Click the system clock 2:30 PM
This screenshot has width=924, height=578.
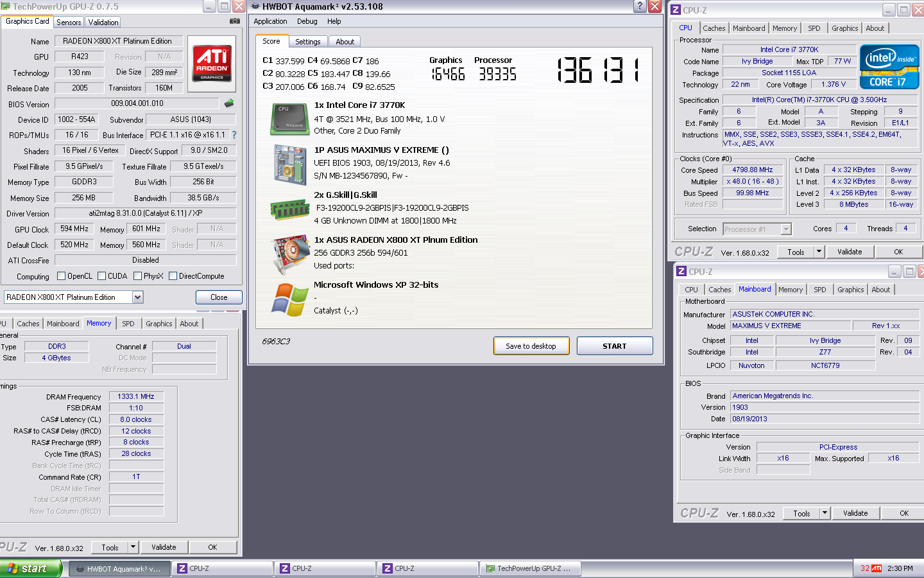point(900,568)
